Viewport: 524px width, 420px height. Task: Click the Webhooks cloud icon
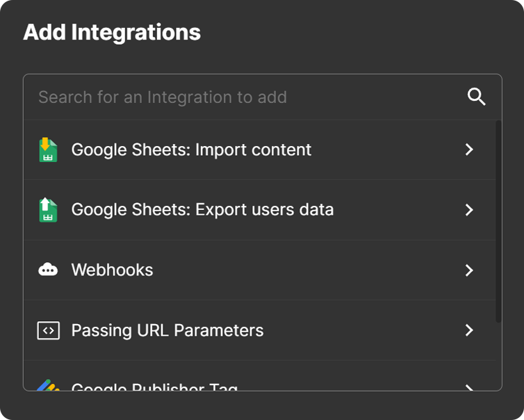[48, 270]
